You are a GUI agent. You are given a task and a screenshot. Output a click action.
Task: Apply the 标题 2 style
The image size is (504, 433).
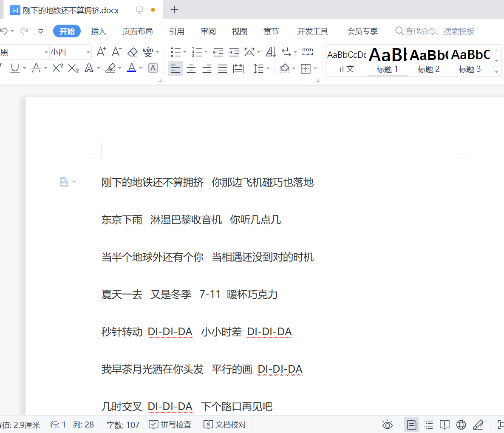point(429,61)
